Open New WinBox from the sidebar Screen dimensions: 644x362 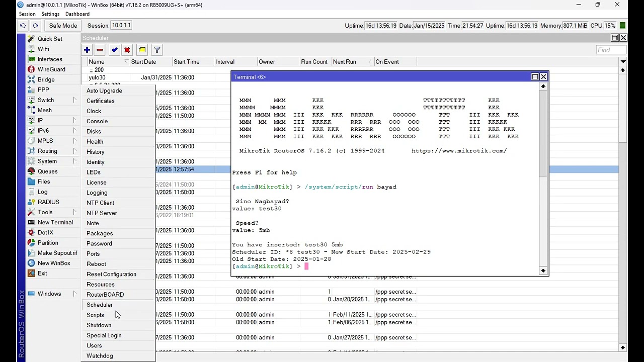tap(54, 263)
